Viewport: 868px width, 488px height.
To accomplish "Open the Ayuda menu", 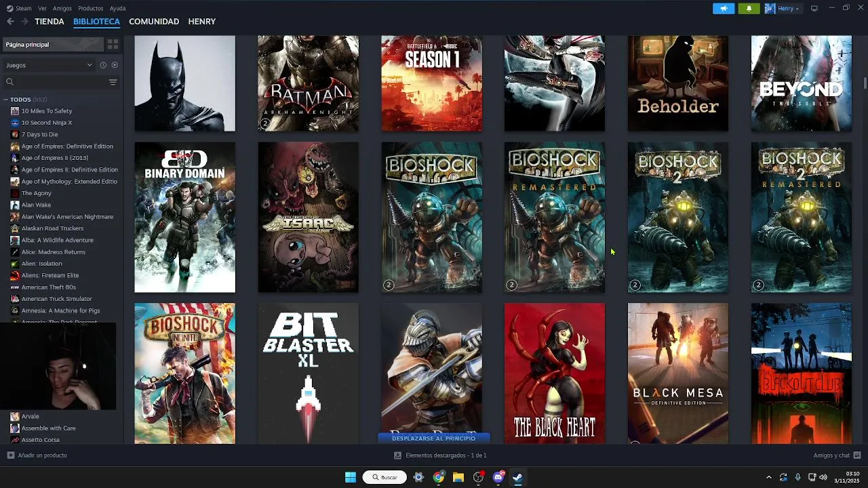I will point(117,8).
